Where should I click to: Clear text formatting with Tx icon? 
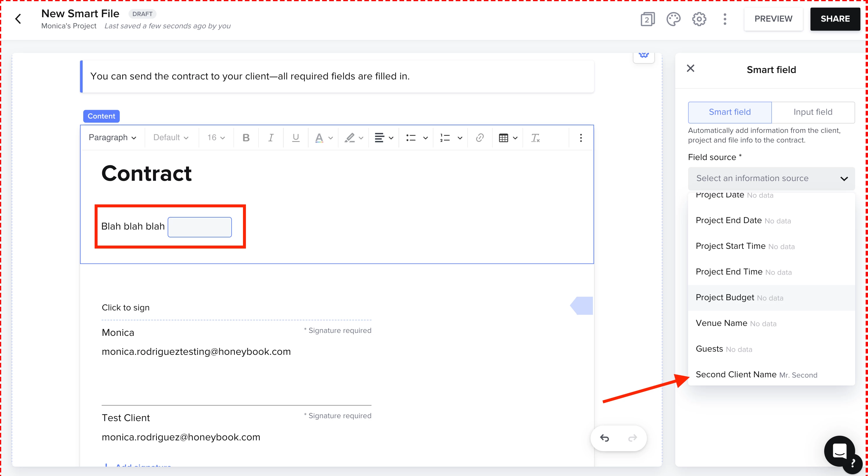point(535,138)
